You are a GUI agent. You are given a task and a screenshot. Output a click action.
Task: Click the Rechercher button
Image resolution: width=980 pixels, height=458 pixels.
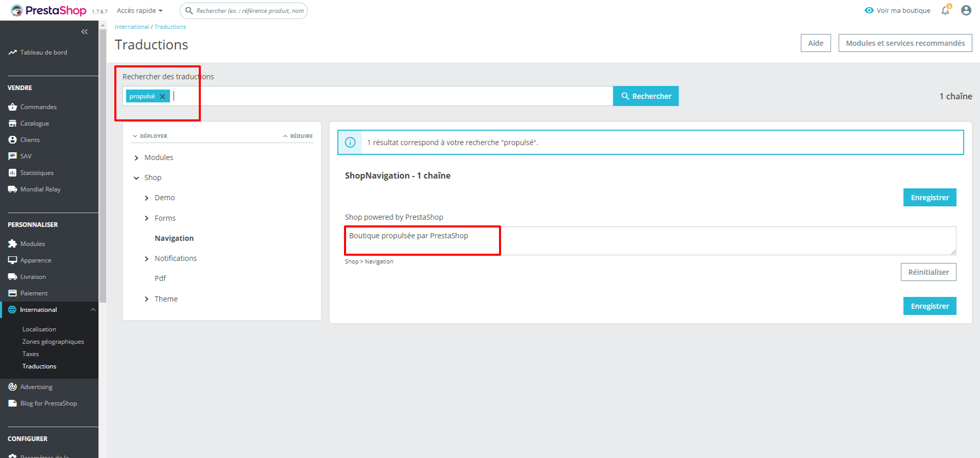click(x=646, y=96)
